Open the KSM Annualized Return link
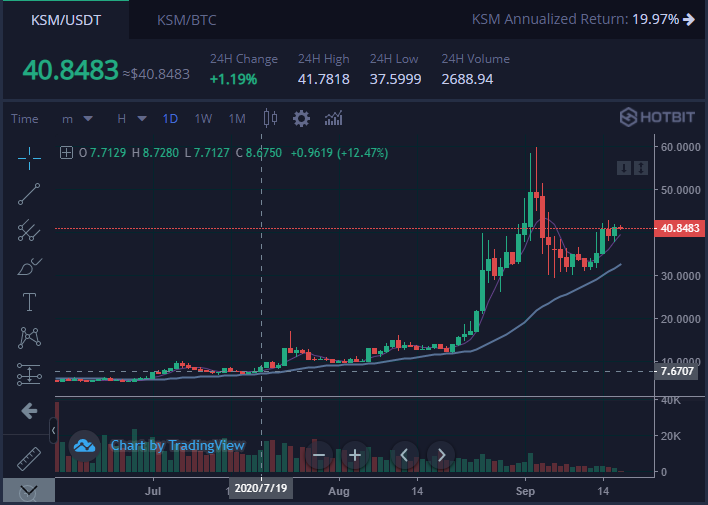 [x=583, y=19]
